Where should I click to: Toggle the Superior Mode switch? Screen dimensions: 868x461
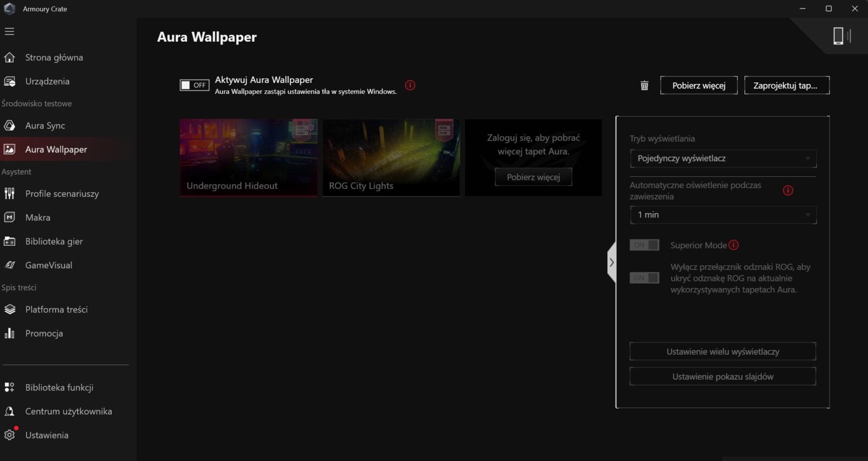tap(644, 245)
